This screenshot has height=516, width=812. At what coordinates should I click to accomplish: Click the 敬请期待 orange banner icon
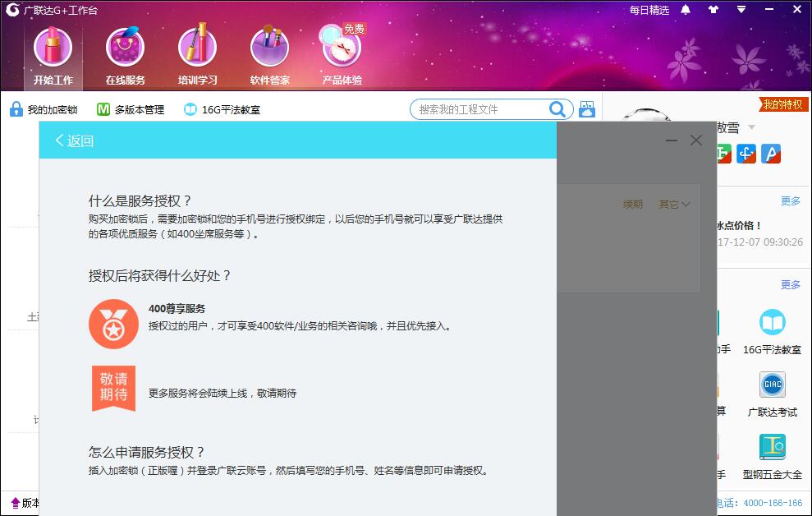tap(113, 388)
